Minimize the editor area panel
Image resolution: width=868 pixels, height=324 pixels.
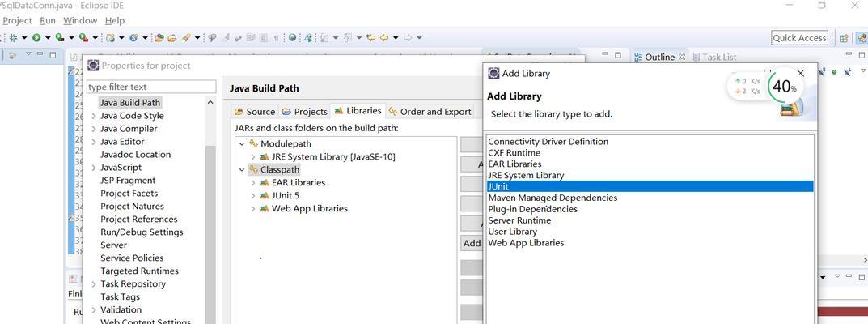(604, 54)
